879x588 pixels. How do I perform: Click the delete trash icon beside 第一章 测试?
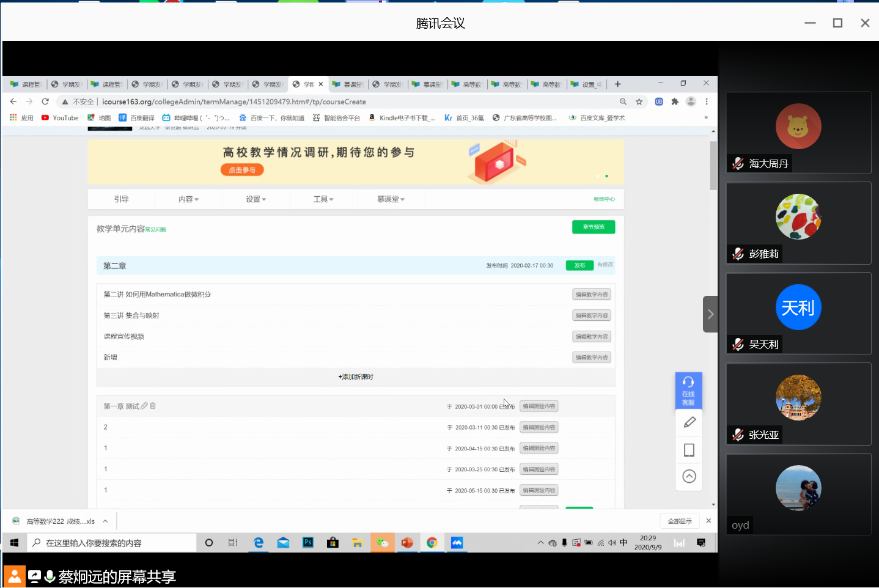click(x=153, y=406)
